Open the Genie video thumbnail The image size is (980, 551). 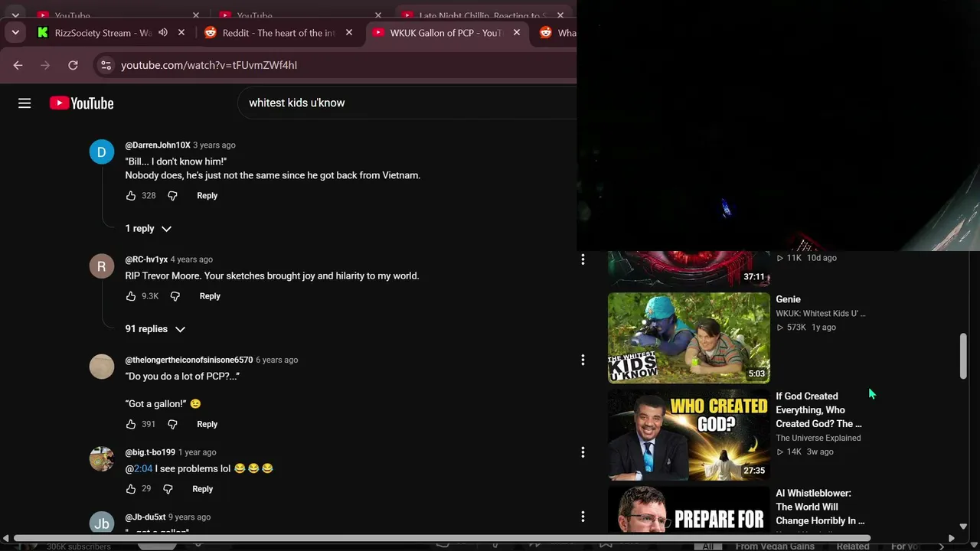(689, 337)
